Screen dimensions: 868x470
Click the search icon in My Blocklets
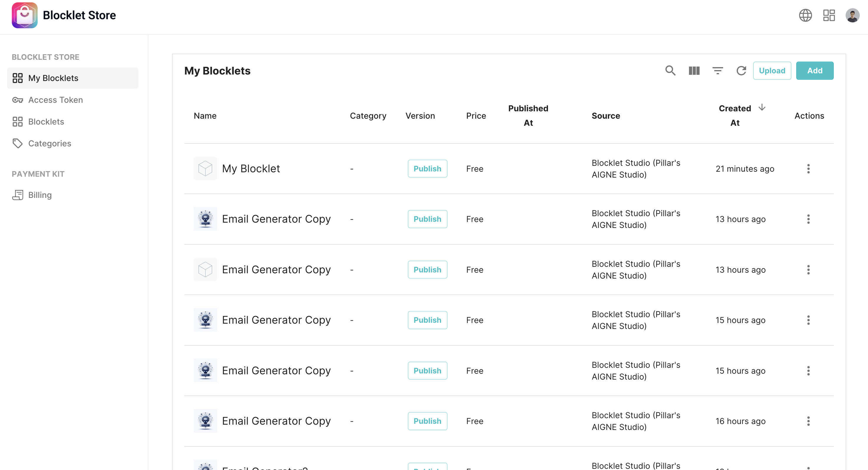click(x=670, y=71)
